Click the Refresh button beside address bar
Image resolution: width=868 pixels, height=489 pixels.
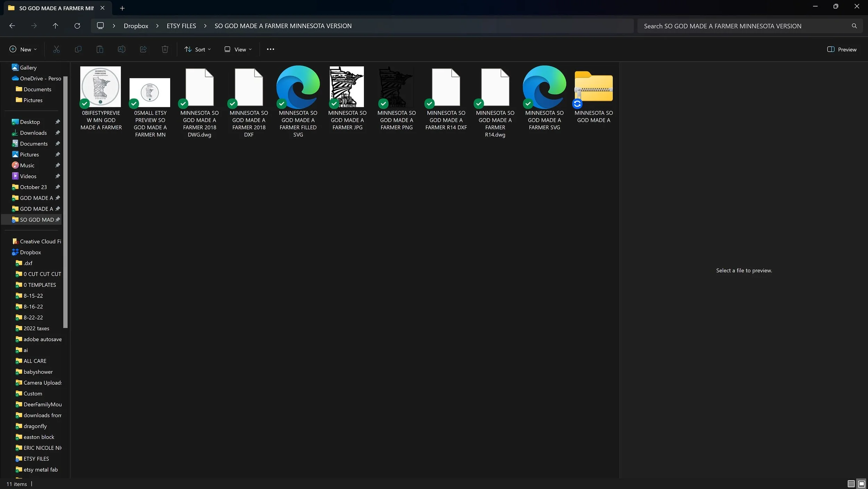(77, 26)
